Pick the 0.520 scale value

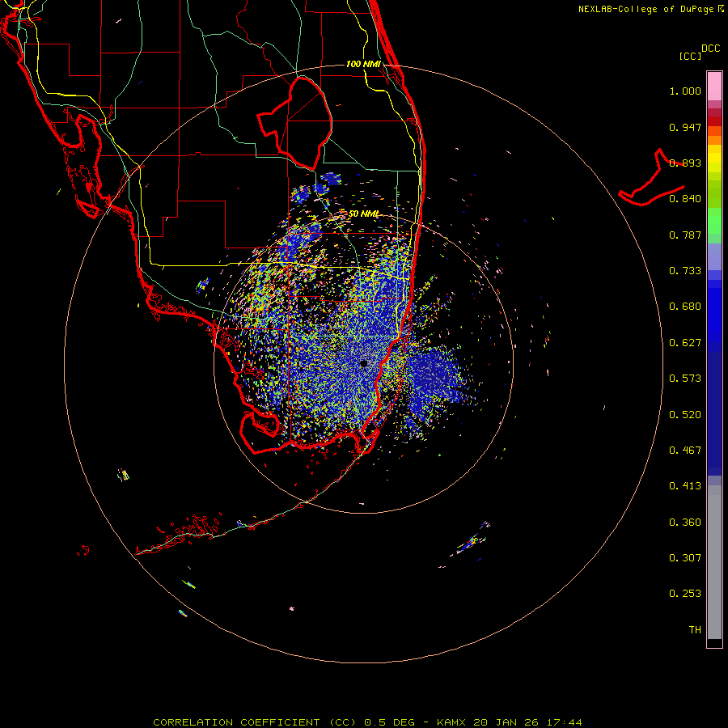point(685,415)
